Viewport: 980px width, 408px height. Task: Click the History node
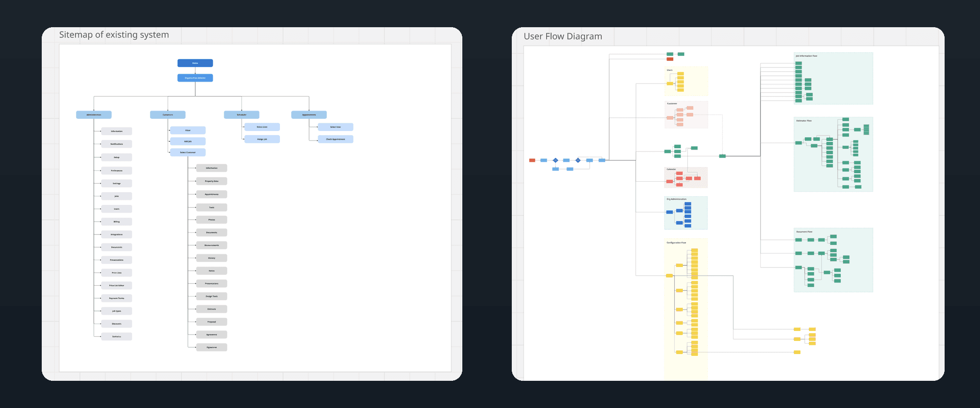click(211, 258)
